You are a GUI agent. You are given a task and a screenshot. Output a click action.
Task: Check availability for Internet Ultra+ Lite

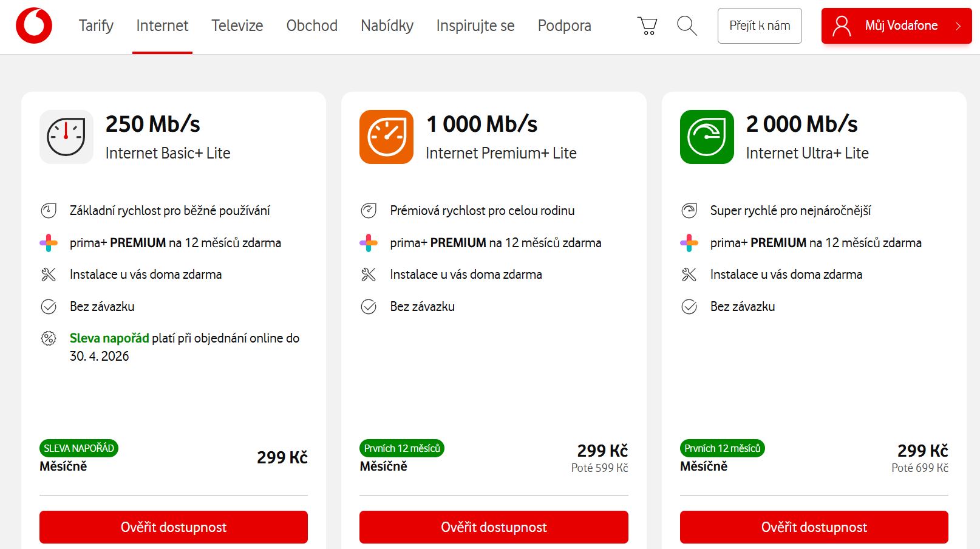[x=814, y=527]
